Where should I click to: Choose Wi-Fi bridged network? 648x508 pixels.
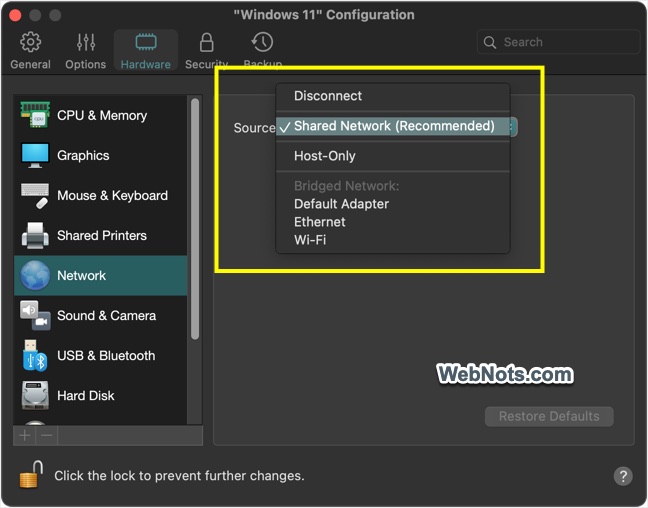393,240
